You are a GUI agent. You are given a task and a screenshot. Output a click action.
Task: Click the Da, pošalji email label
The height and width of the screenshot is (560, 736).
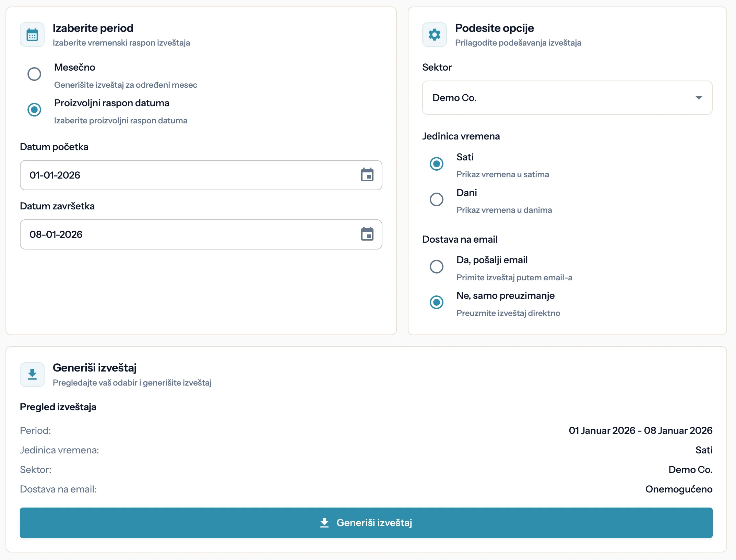point(492,260)
